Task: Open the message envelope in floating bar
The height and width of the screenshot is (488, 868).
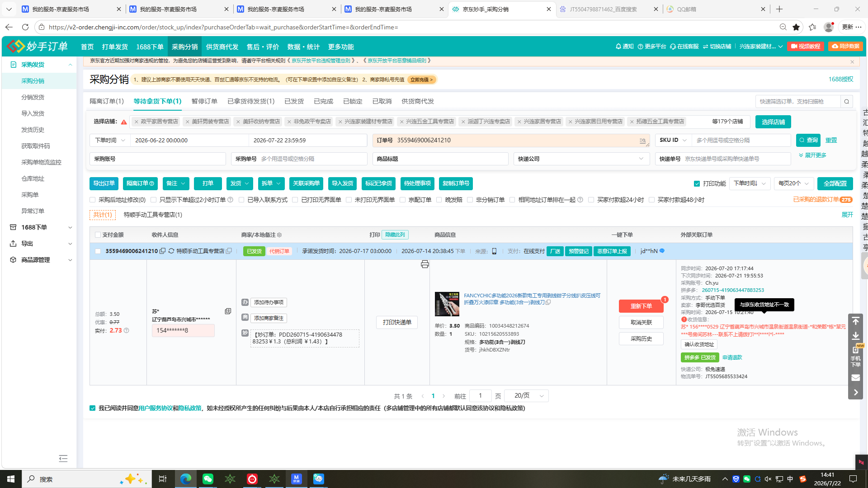Action: 855,377
